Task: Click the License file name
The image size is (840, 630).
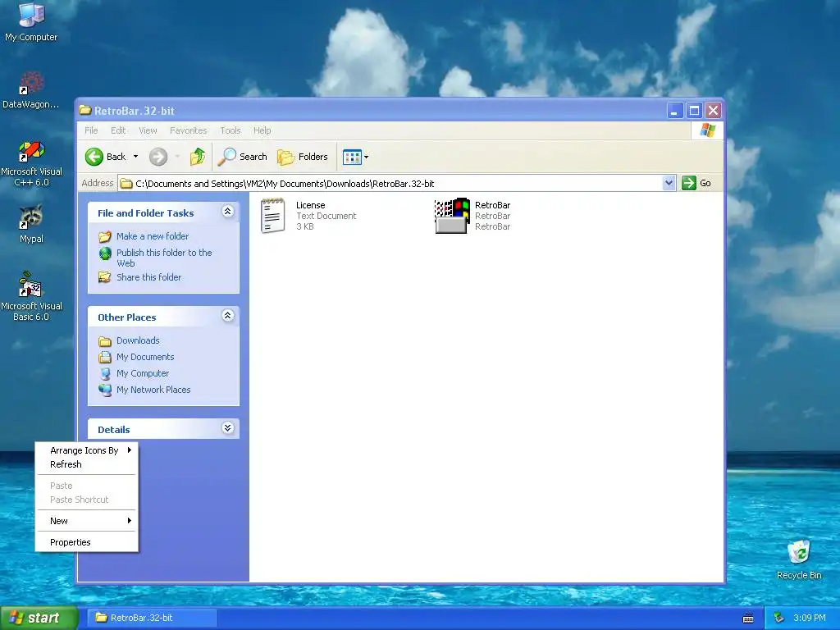Action: point(311,205)
